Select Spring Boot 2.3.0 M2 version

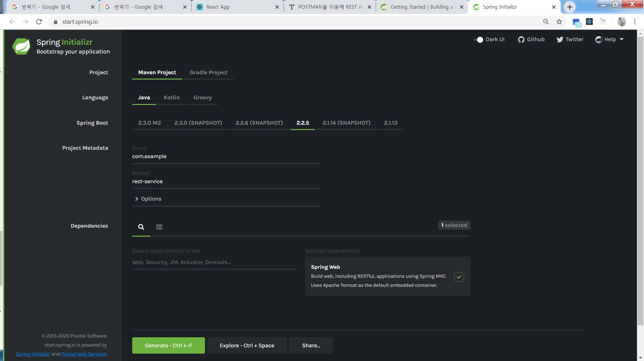[x=149, y=123]
